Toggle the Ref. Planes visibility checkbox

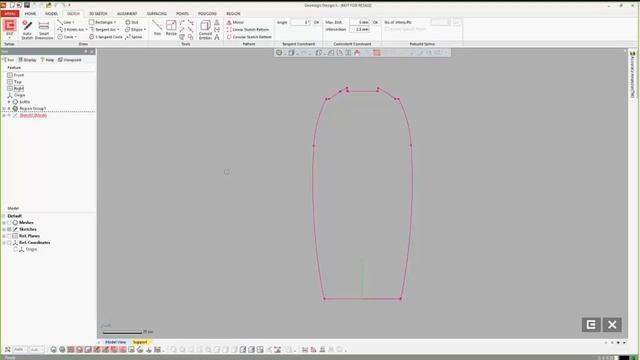(x=9, y=236)
